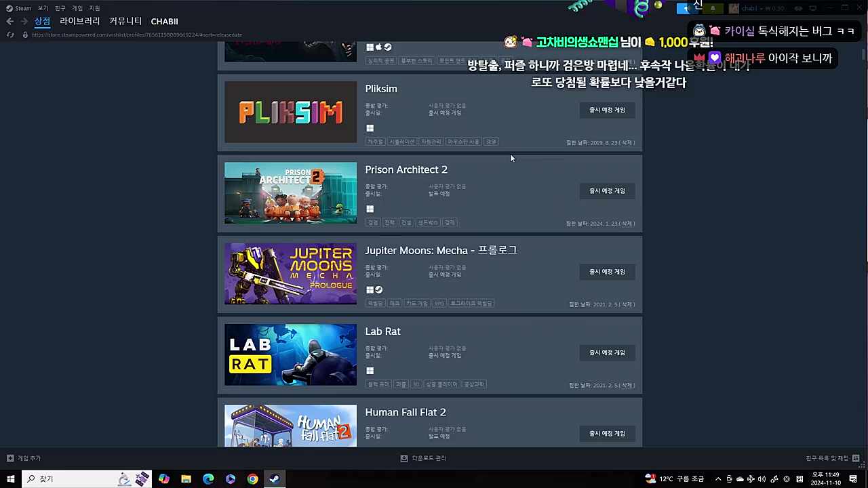
Task: Open the Jupiter Moons: Mecha title link
Action: coord(441,250)
